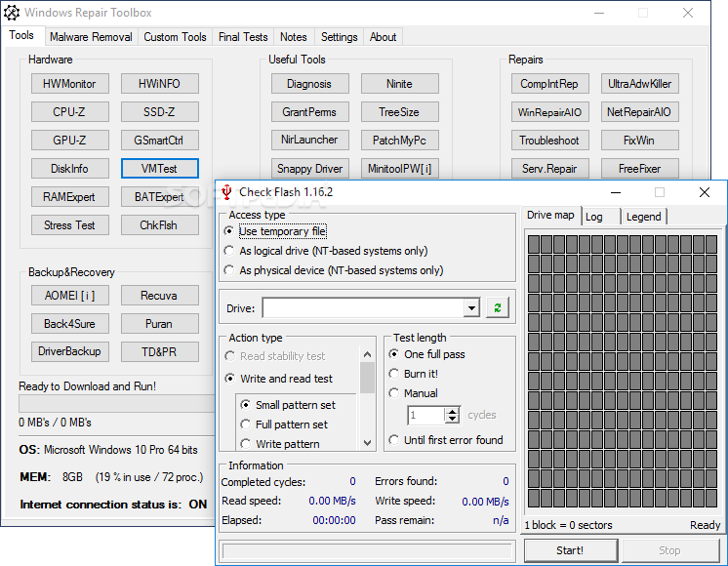The width and height of the screenshot is (728, 566).
Task: Click Action type scroll down arrow
Action: [367, 442]
